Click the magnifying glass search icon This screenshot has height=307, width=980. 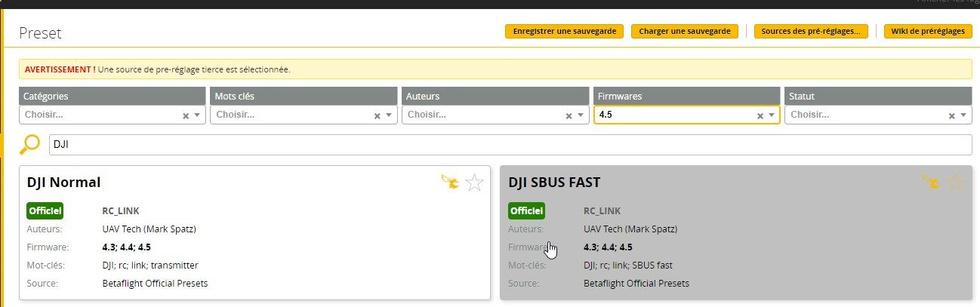coord(29,145)
